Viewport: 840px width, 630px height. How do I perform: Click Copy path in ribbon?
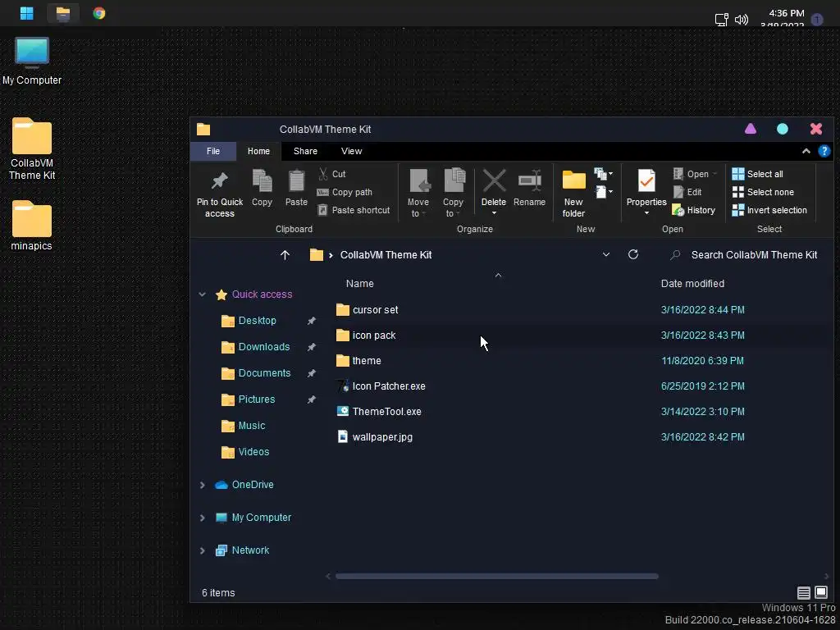[x=345, y=192]
